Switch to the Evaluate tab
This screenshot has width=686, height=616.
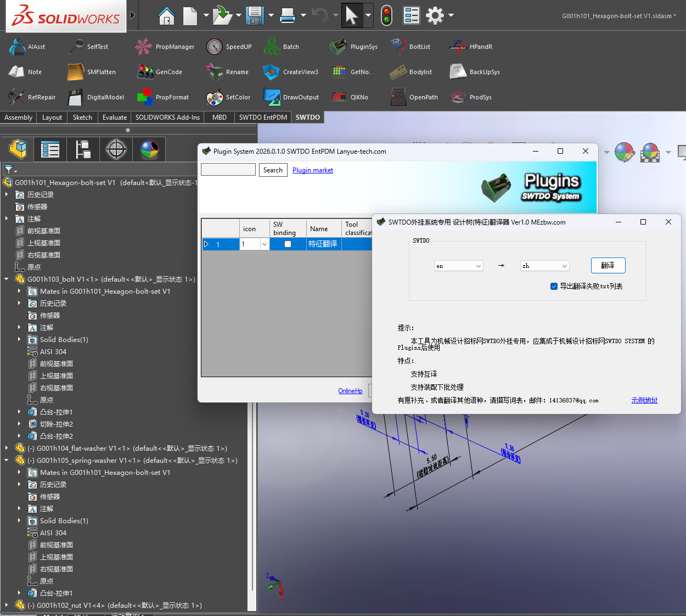pyautogui.click(x=114, y=117)
